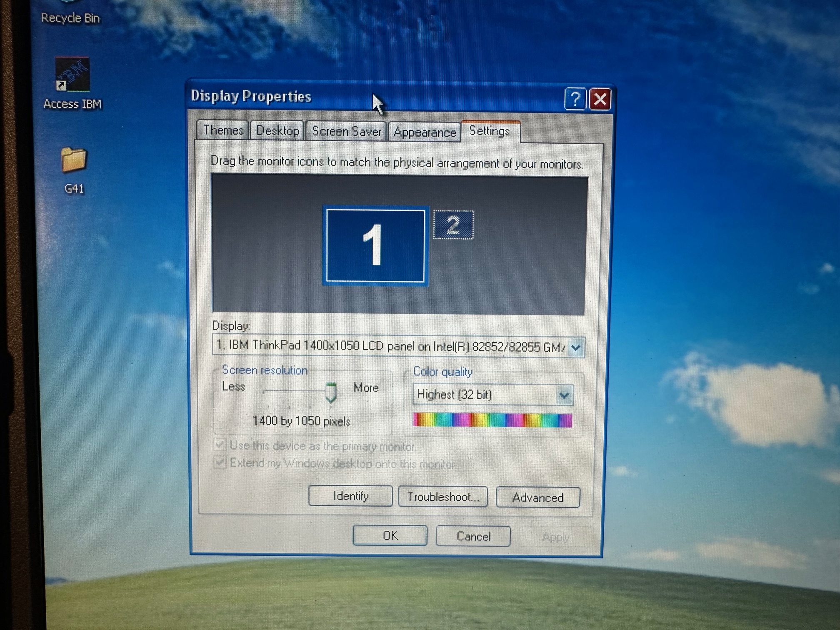Switch to the Screen Saver tab
This screenshot has width=840, height=630.
coord(346,131)
